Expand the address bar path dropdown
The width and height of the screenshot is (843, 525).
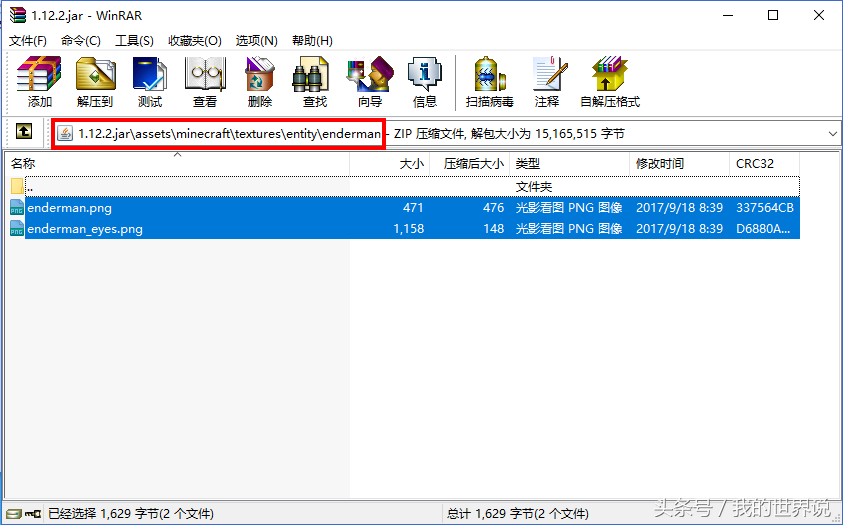pos(832,133)
